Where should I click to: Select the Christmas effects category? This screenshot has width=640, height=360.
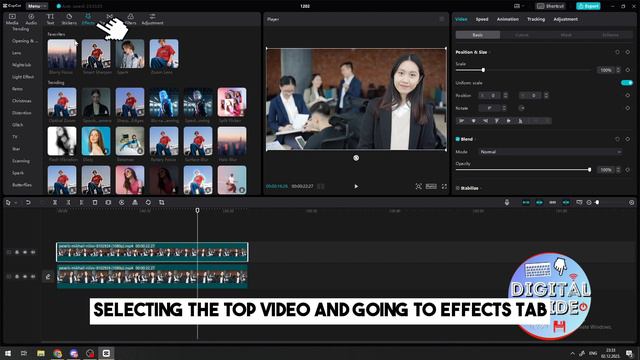[x=22, y=101]
